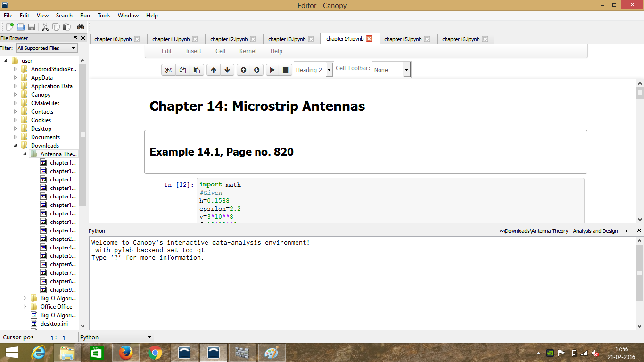
Task: Run the current notebook cell
Action: (272, 70)
